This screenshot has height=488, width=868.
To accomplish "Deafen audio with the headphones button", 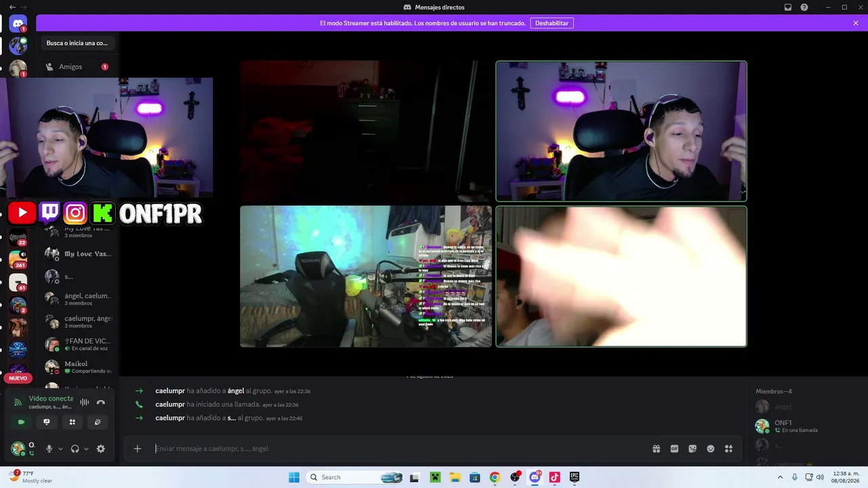I will [x=75, y=449].
